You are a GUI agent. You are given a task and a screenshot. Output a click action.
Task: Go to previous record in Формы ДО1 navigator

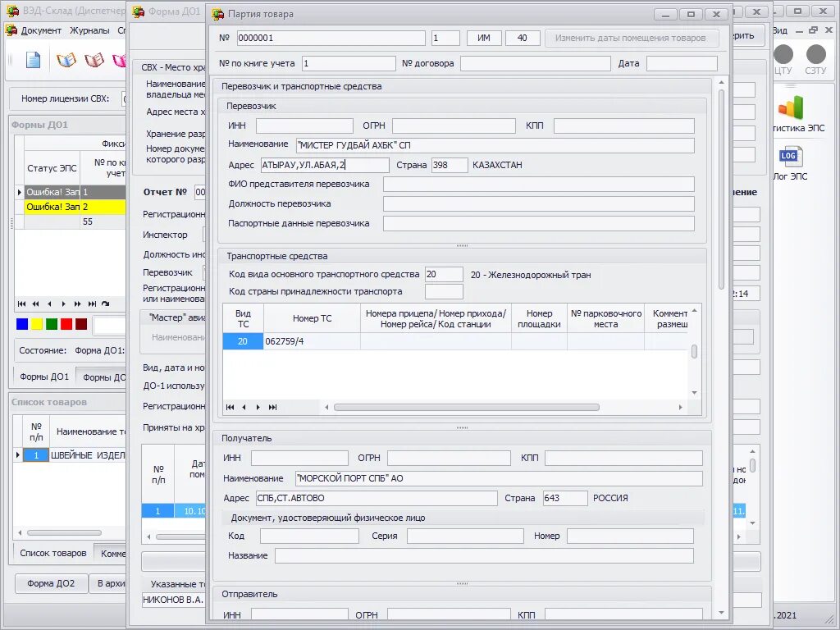[49, 304]
